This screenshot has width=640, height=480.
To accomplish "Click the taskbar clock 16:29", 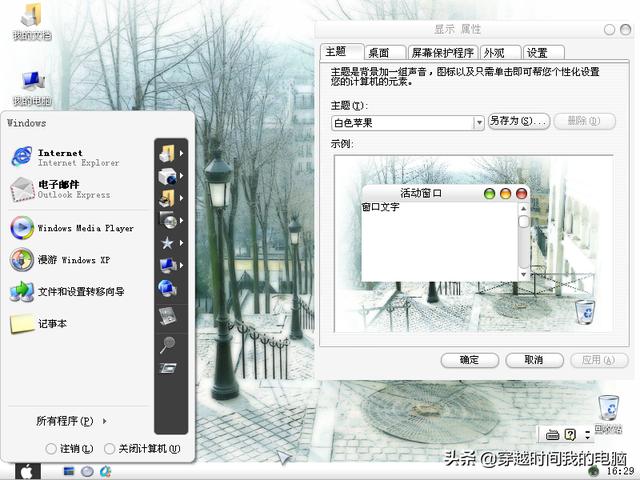I will [x=620, y=471].
